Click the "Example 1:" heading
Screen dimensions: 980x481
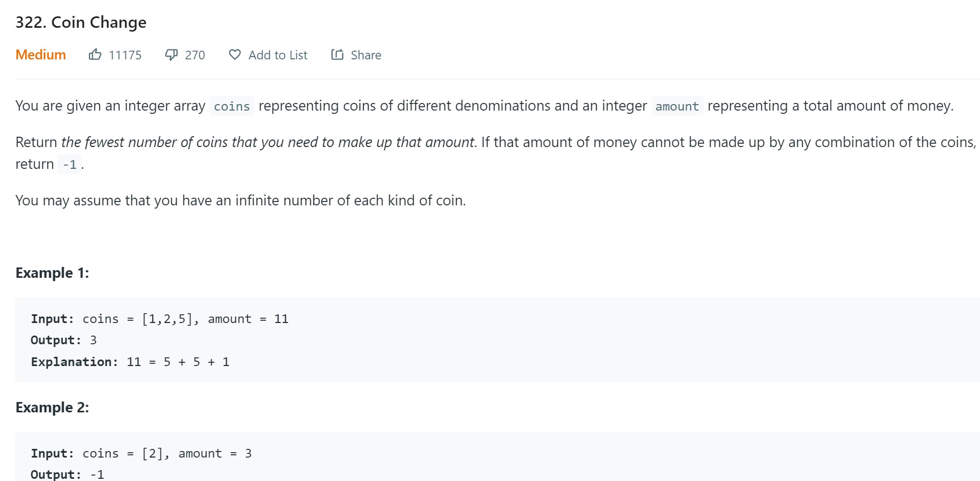[x=52, y=273]
